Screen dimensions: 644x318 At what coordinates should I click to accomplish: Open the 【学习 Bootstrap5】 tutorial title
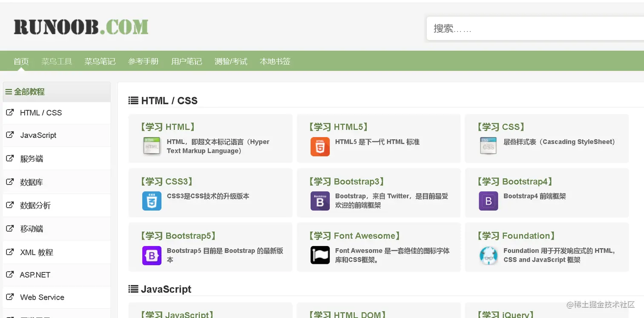click(178, 236)
